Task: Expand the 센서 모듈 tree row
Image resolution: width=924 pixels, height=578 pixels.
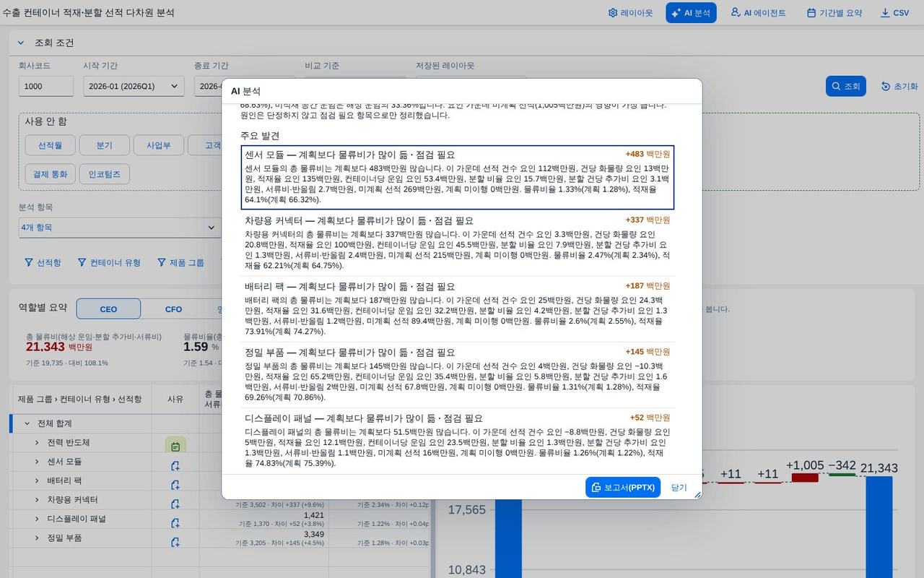Action: click(x=37, y=461)
